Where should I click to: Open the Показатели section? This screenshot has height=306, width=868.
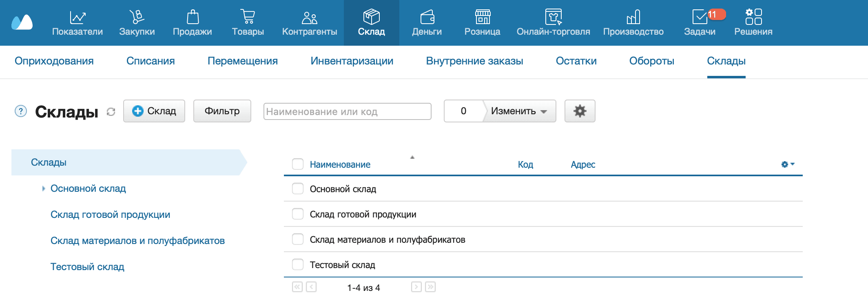coord(77,23)
